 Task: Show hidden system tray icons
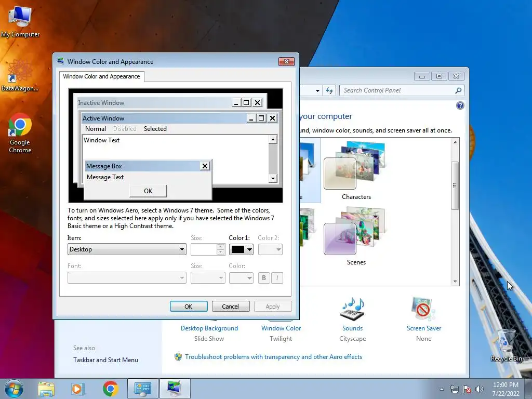point(442,389)
